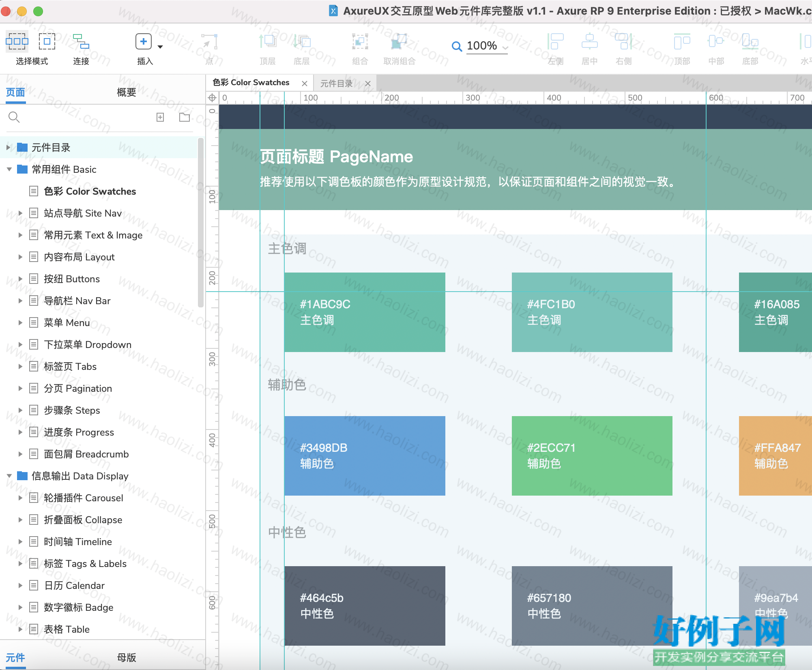Align 中部 middle icon
This screenshot has width=812, height=670.
716,41
